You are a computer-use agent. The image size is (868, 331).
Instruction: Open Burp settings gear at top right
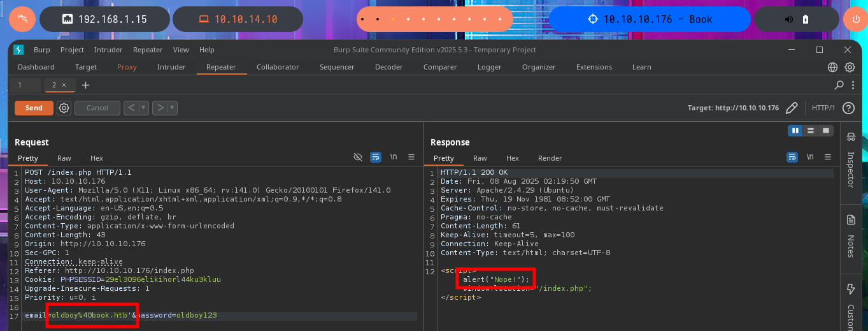[850, 67]
